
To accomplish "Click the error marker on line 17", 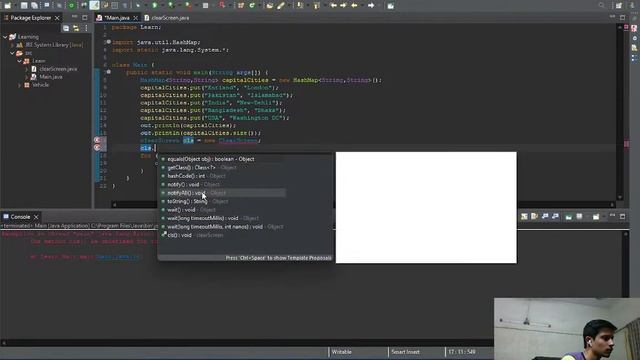I will [x=97, y=147].
